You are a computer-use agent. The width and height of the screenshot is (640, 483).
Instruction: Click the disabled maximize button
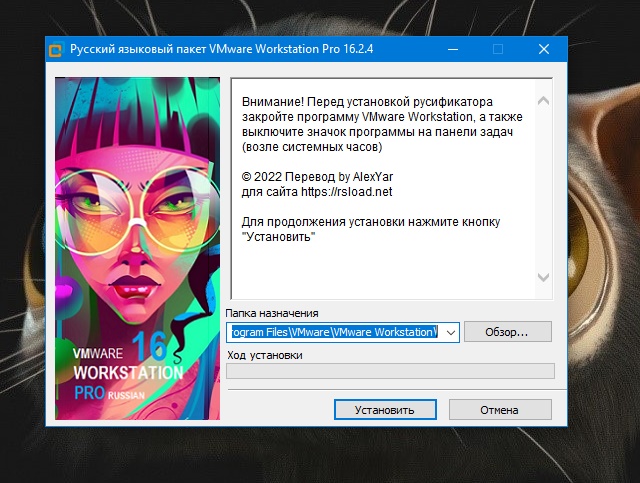(x=498, y=49)
